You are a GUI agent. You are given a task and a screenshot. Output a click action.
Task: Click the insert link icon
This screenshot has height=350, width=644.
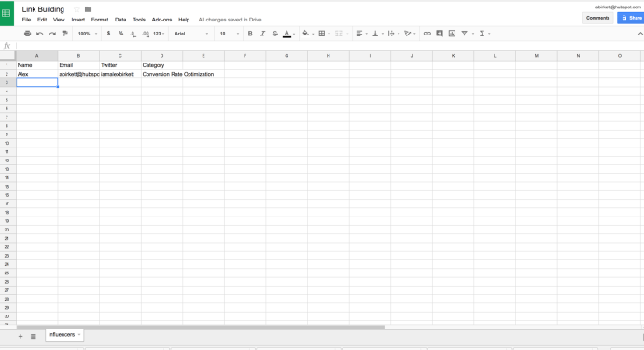pos(427,34)
